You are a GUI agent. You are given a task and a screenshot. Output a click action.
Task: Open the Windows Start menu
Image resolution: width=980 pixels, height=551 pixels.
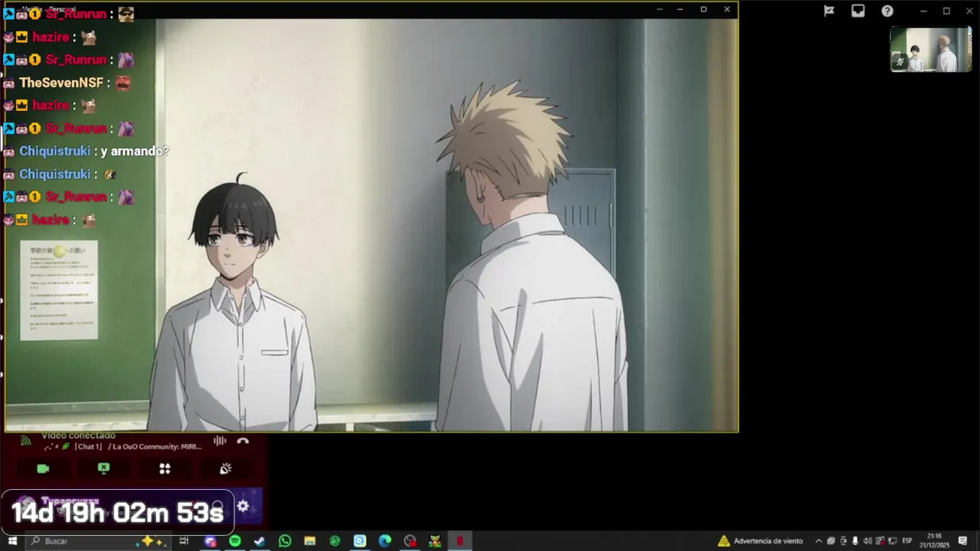[12, 541]
